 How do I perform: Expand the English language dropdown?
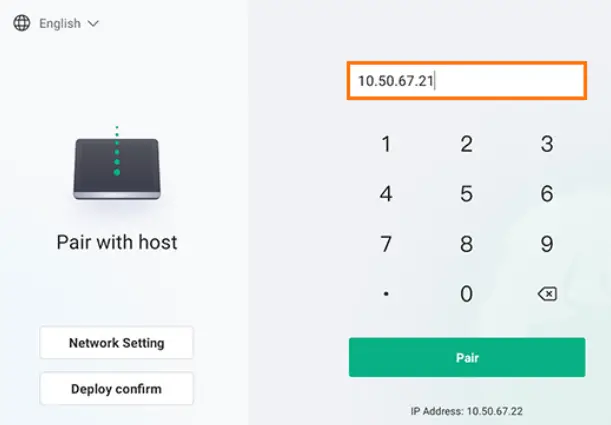[69, 23]
